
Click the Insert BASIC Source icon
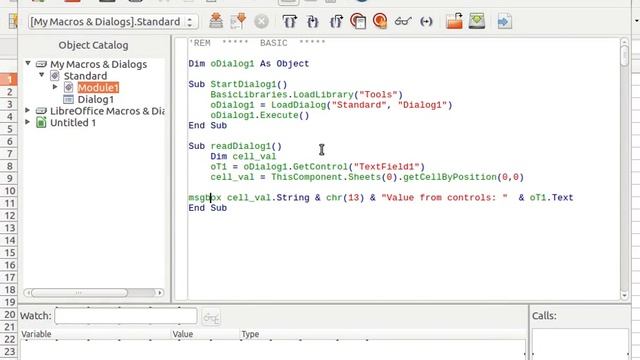454,21
